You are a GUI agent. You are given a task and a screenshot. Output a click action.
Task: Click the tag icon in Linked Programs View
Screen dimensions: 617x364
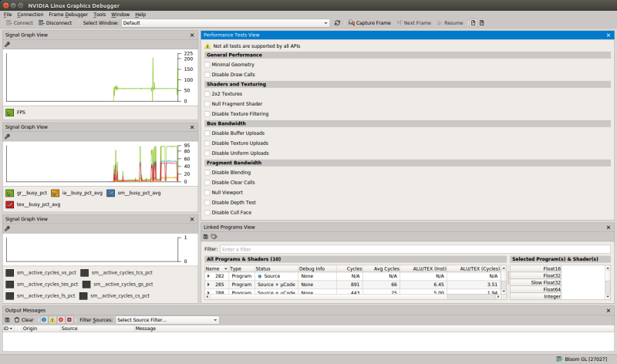tap(214, 237)
